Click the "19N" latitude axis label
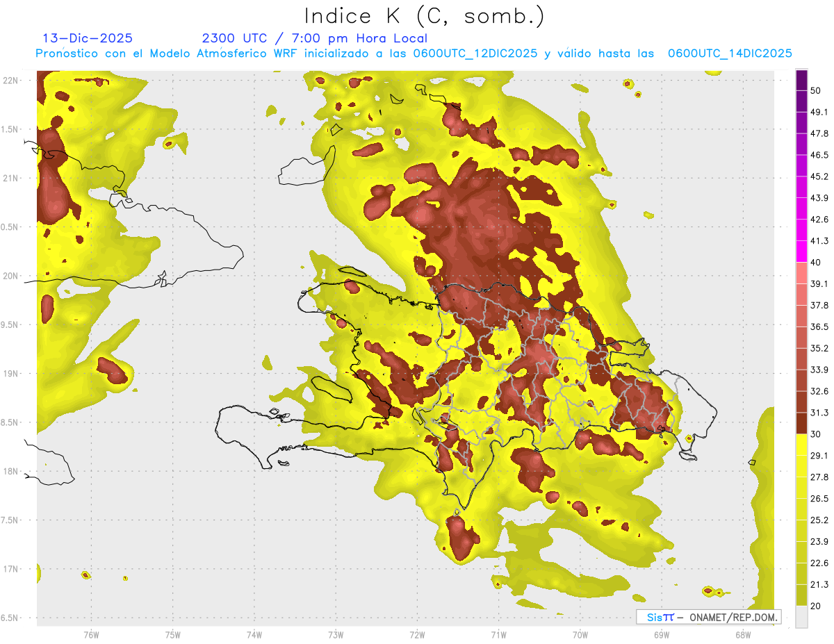 pyautogui.click(x=11, y=373)
